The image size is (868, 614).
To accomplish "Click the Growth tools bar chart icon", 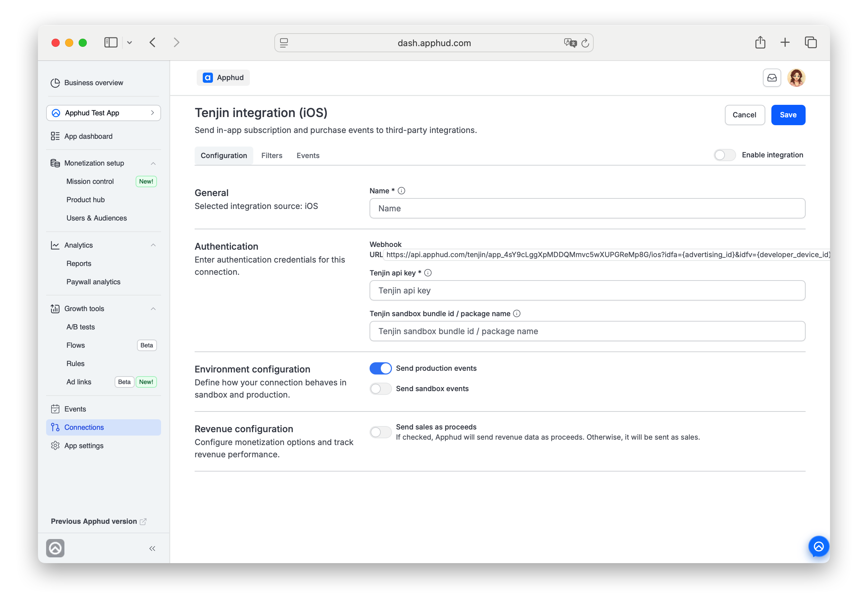I will (55, 309).
